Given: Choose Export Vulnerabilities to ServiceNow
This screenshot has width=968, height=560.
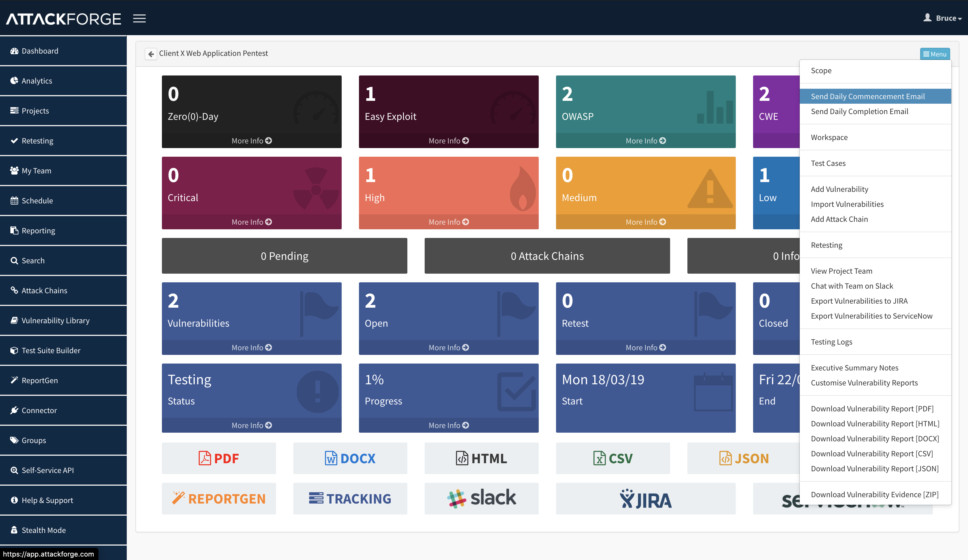Looking at the screenshot, I should click(x=875, y=316).
